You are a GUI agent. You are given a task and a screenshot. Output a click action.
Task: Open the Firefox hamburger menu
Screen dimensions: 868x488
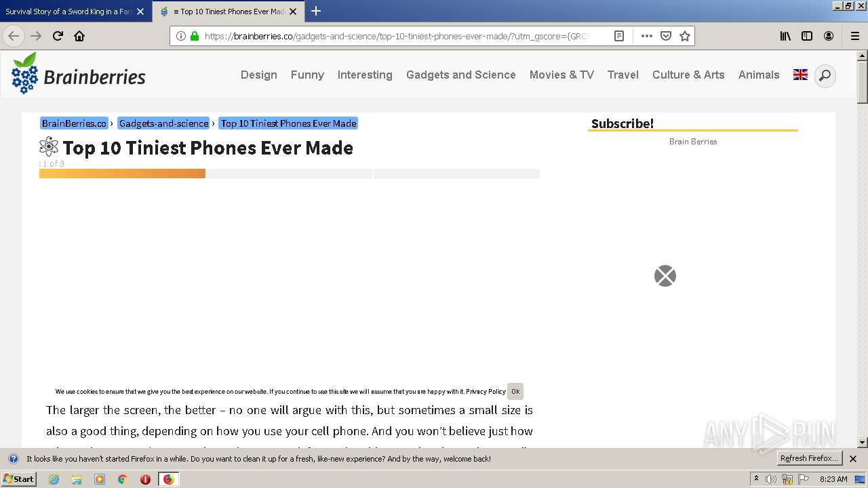coord(855,36)
